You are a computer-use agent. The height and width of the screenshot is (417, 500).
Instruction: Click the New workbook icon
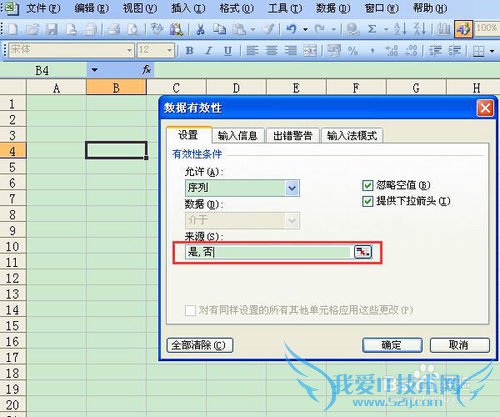[13, 30]
